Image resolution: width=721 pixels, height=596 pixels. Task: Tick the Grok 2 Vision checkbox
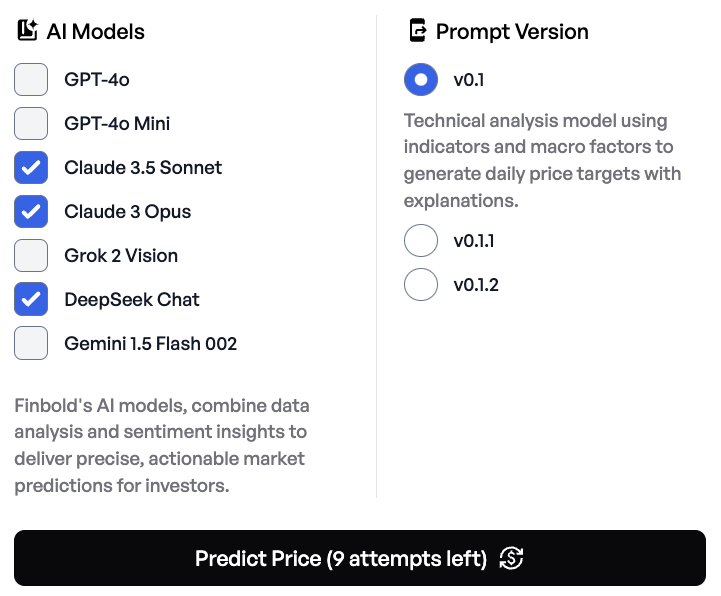[x=31, y=255]
